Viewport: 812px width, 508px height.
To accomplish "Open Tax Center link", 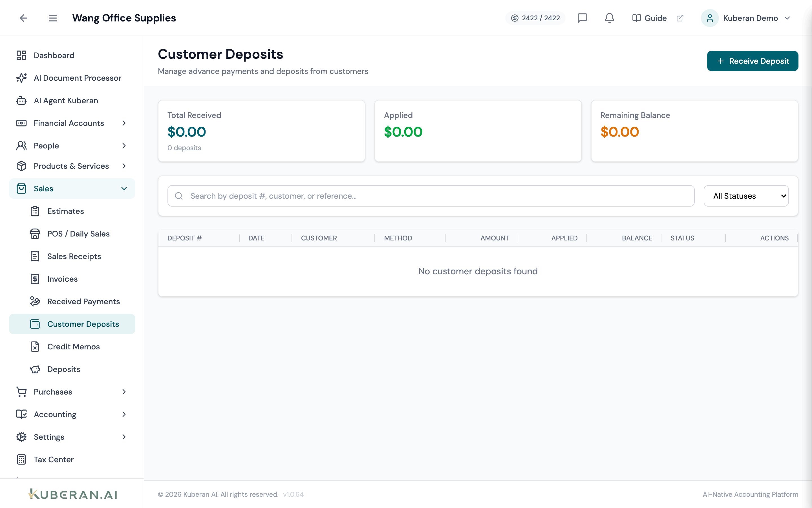I will tap(72, 459).
